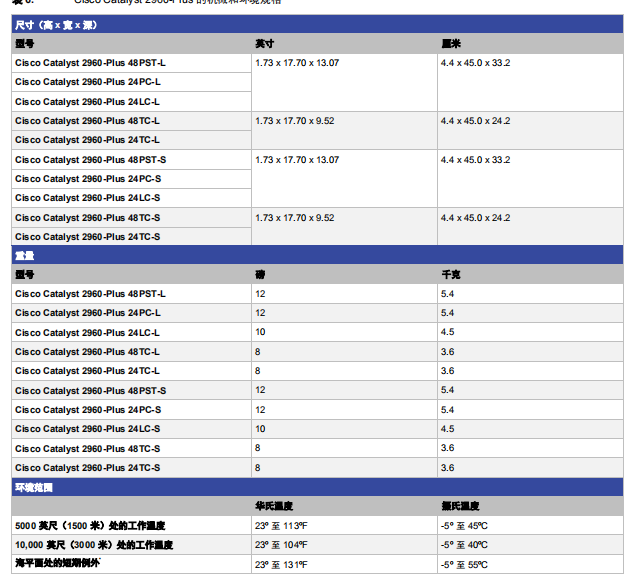Image resolution: width=628 pixels, height=580 pixels.
Task: Click the 环境范围 section header bar
Action: pos(34,487)
